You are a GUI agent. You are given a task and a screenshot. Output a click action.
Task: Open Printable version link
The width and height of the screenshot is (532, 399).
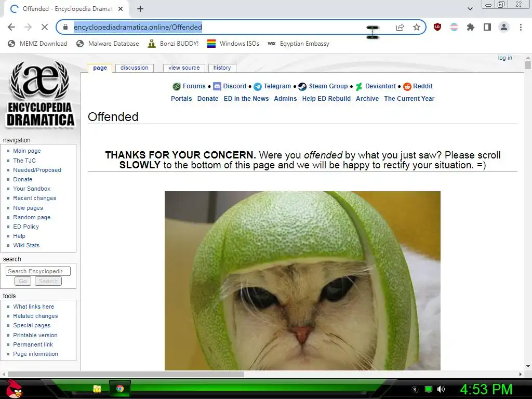tap(35, 335)
